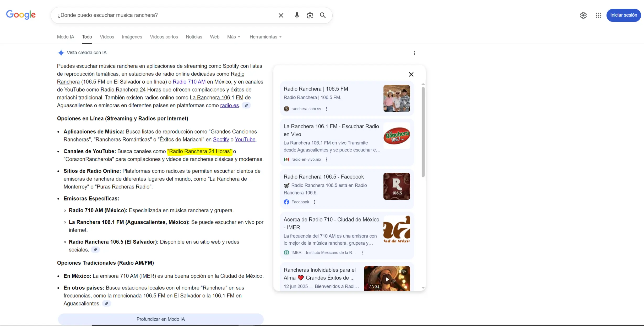Open three-dot menu next to radio-en-vivo.mx

327,159
